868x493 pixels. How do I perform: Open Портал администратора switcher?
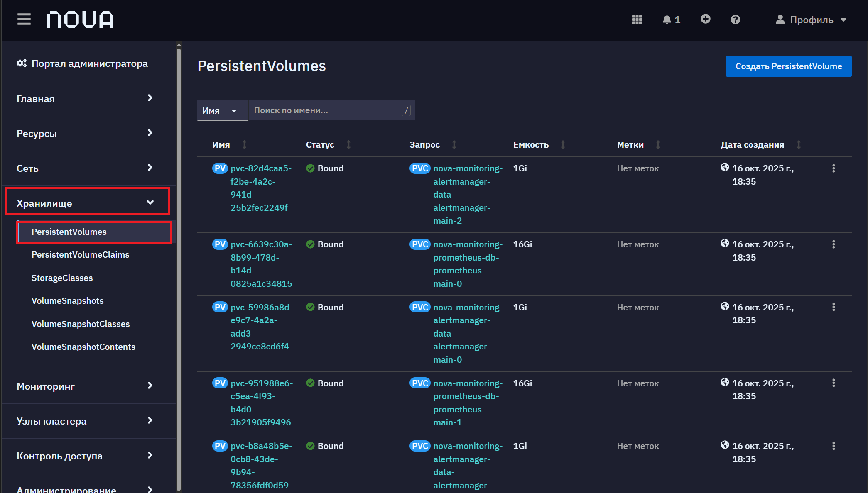[x=82, y=63]
